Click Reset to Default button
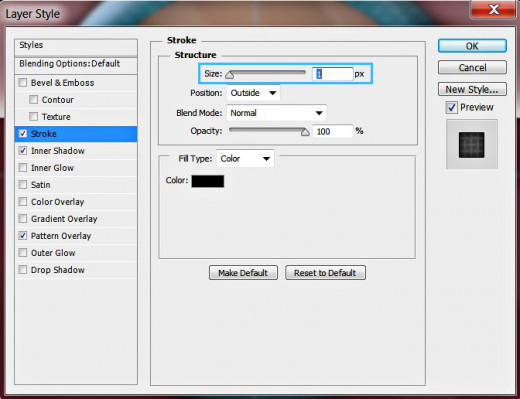The image size is (520, 399). (325, 273)
